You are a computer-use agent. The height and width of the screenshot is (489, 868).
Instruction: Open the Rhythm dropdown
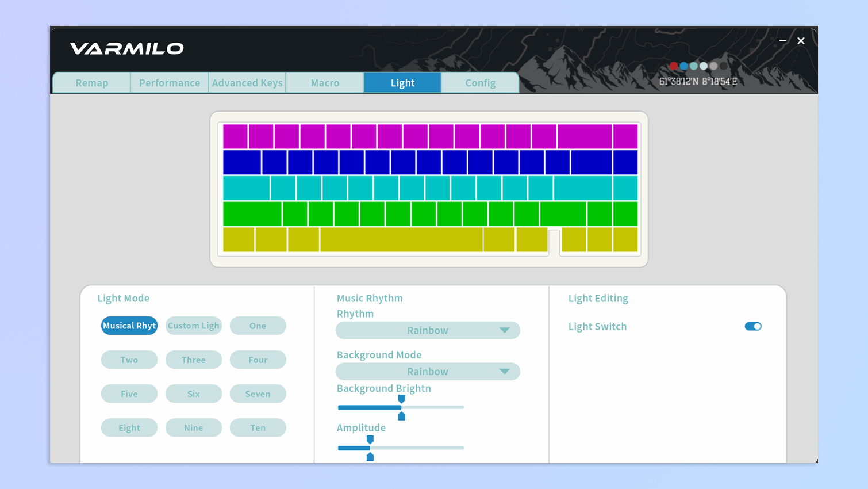pyautogui.click(x=428, y=330)
